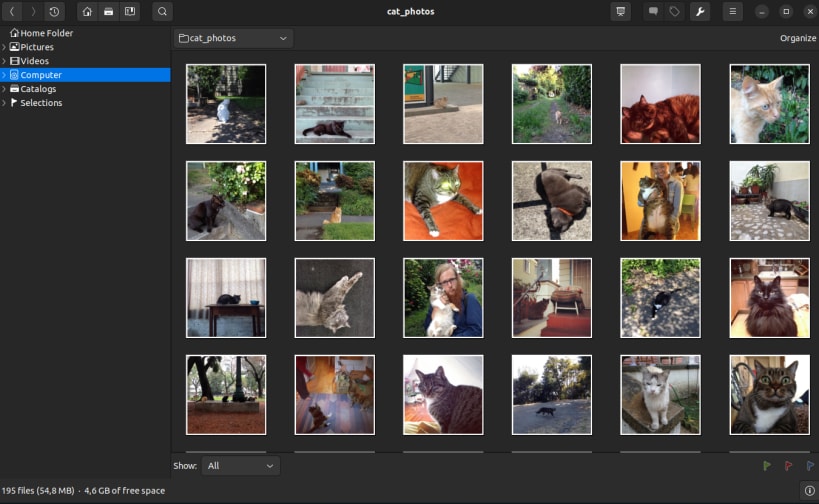Select the highlighted Computer entry

(85, 75)
